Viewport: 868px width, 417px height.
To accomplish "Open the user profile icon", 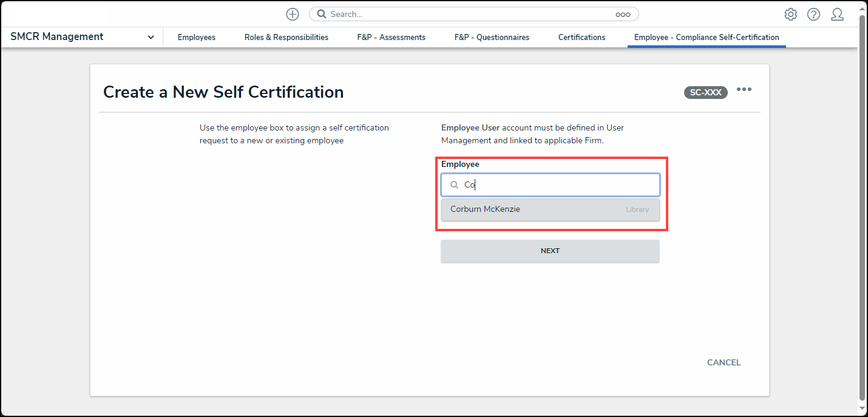I will click(837, 14).
